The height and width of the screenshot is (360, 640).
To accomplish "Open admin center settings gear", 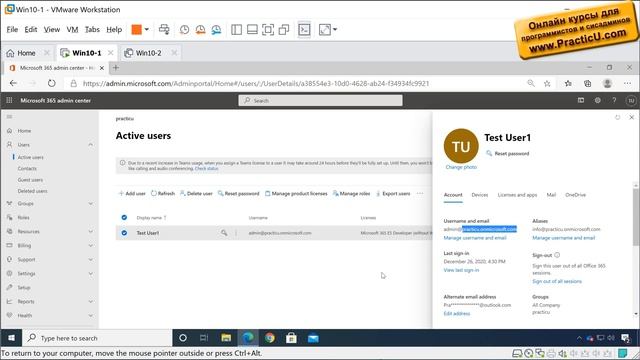I will 598,100.
